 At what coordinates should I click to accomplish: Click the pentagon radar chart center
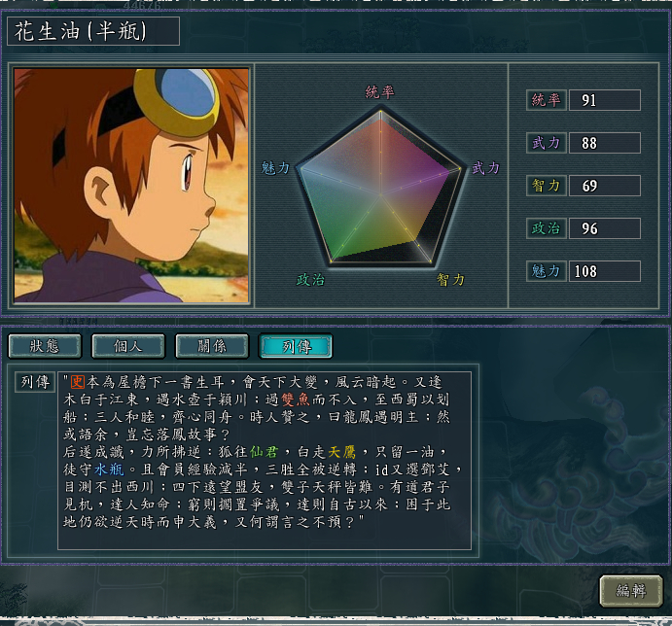click(380, 195)
